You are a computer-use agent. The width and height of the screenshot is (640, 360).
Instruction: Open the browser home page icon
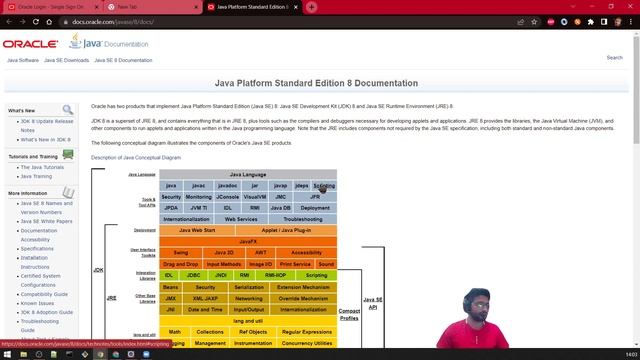[49, 22]
